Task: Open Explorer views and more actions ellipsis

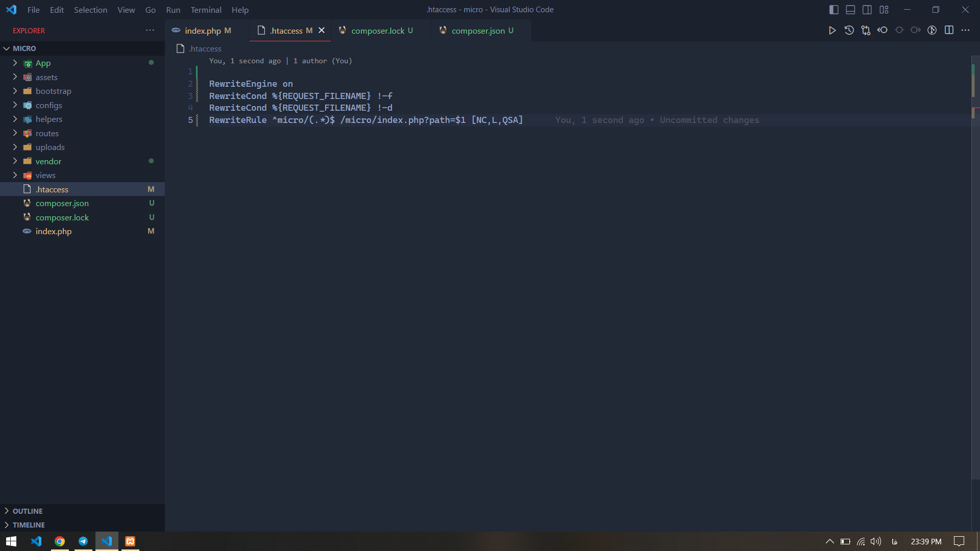Action: coord(150,31)
